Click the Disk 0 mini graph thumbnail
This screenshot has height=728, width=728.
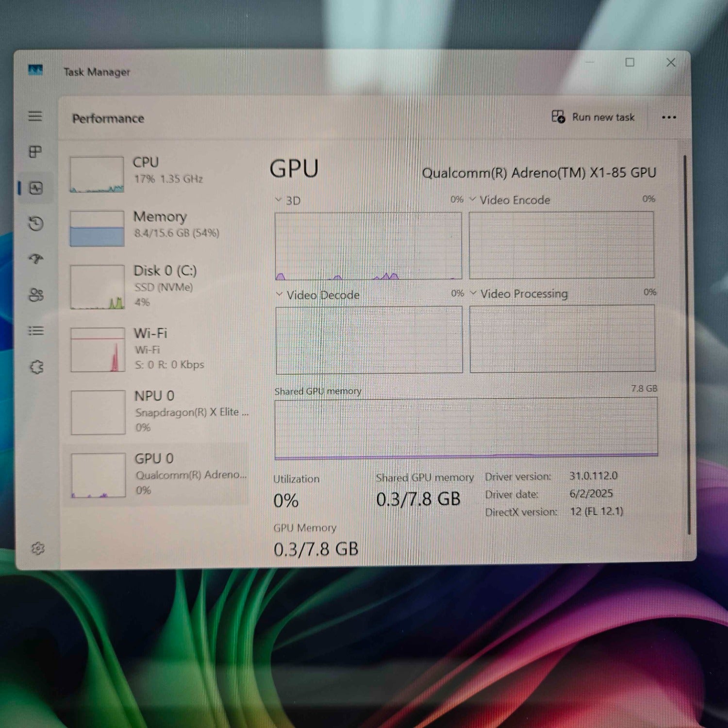[98, 287]
